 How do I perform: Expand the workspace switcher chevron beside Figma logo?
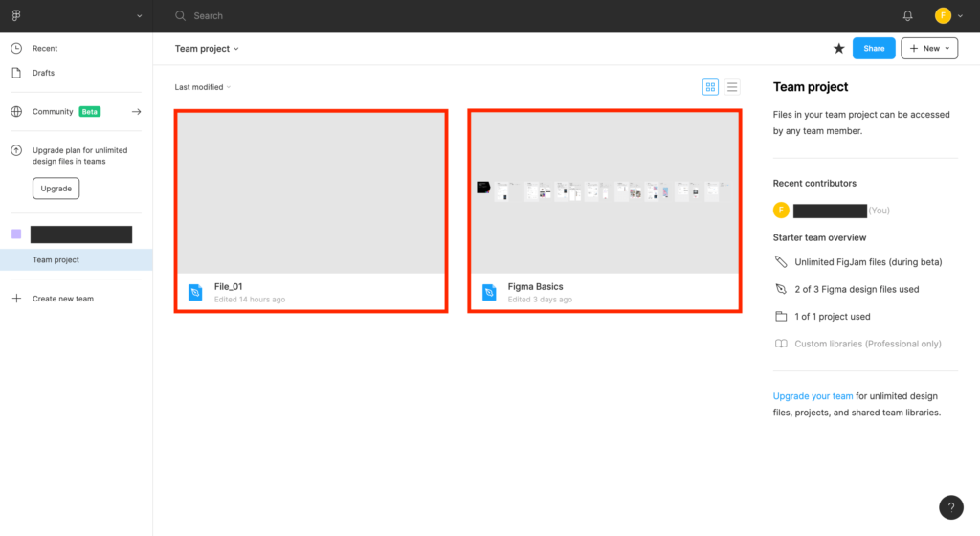pos(140,16)
